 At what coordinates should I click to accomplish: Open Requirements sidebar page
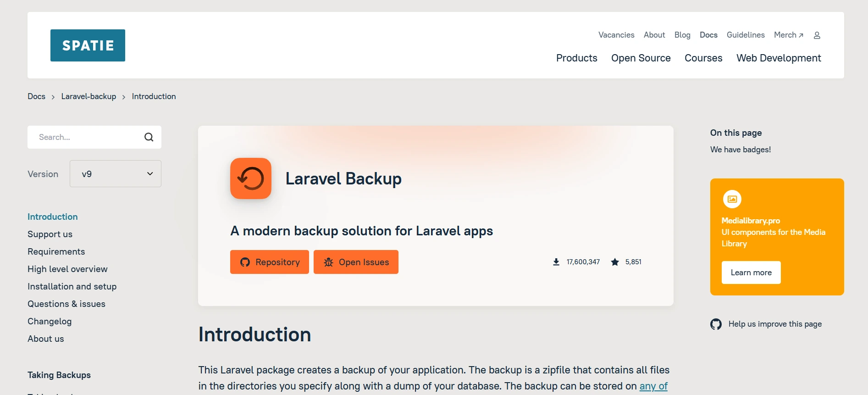point(56,251)
